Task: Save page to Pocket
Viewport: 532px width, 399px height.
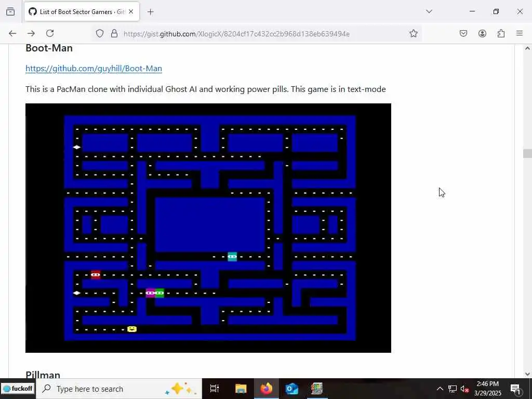Action: pos(463,33)
